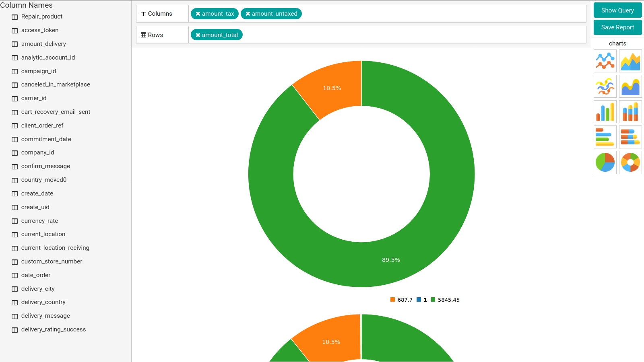644x362 pixels.
Task: Click column icon beside create_date
Action: pos(15,193)
